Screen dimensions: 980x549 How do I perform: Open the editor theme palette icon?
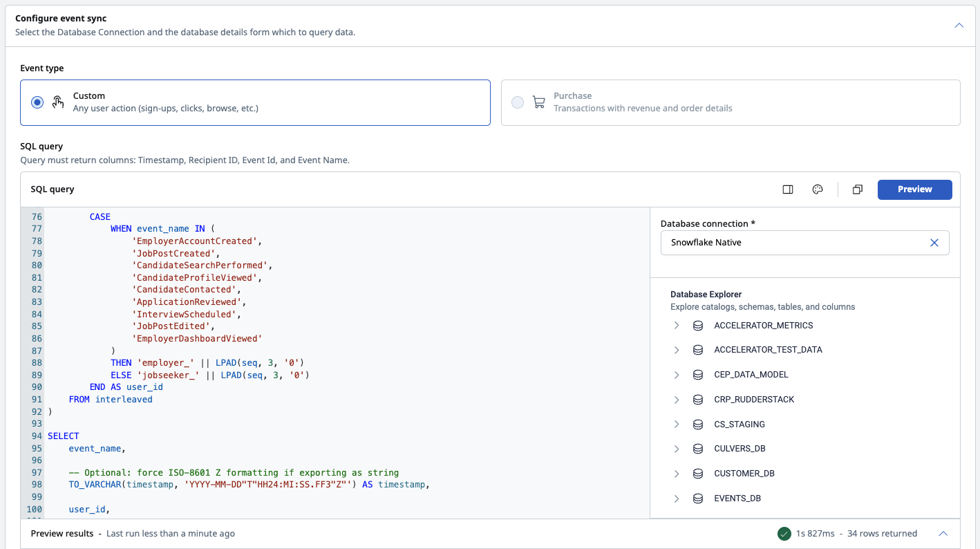[818, 189]
